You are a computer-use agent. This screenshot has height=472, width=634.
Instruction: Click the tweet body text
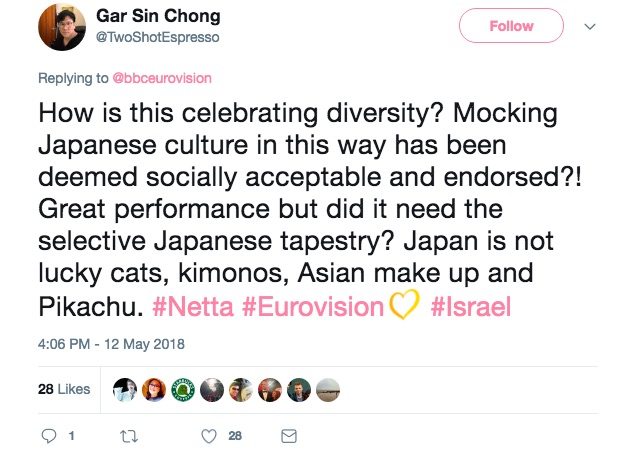coord(300,210)
